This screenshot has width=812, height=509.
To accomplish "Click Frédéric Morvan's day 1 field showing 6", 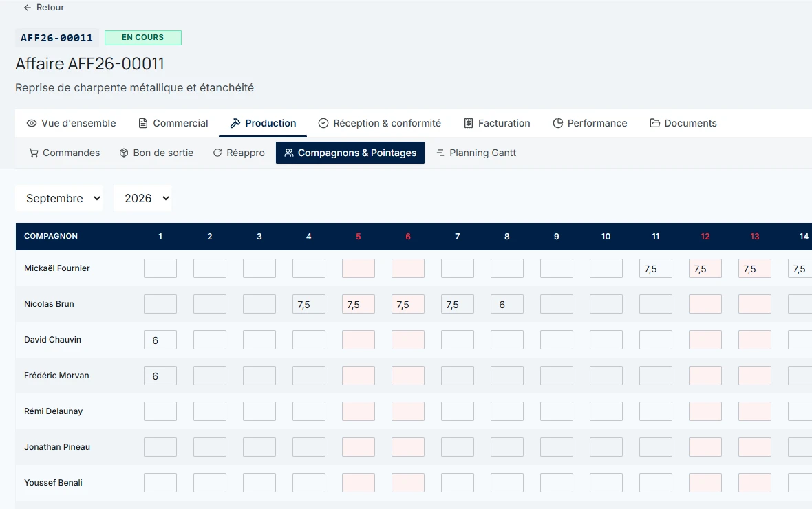I will click(x=160, y=376).
